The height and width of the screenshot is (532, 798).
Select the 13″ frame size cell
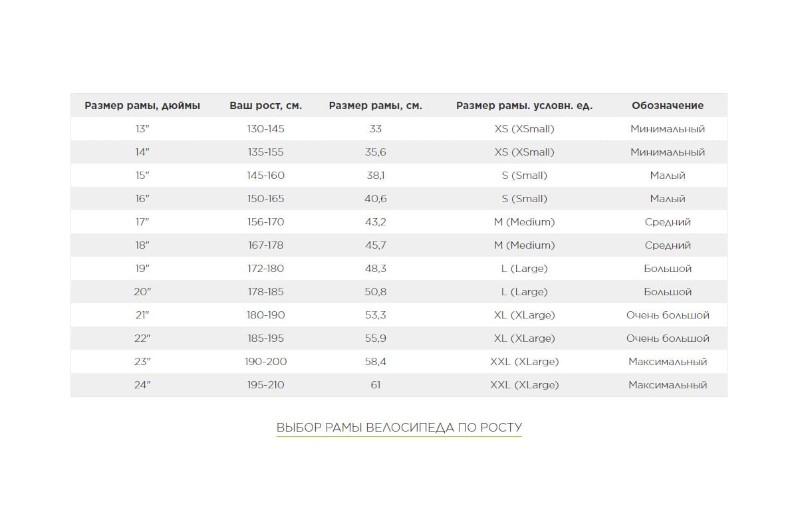click(x=142, y=129)
